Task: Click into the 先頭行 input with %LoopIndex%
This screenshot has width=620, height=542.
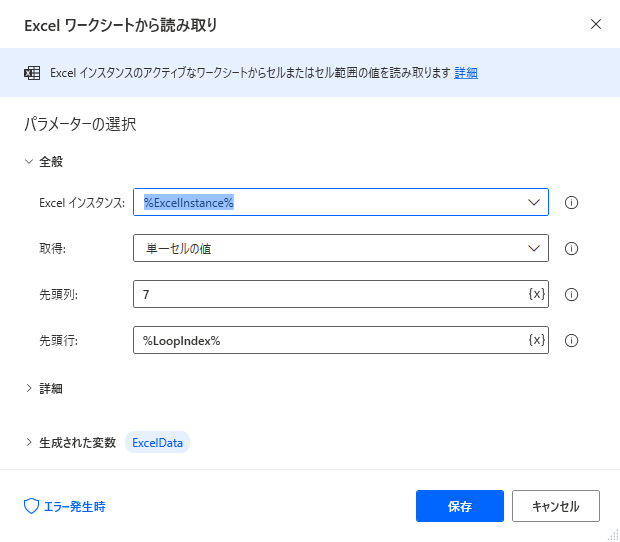Action: [x=330, y=340]
